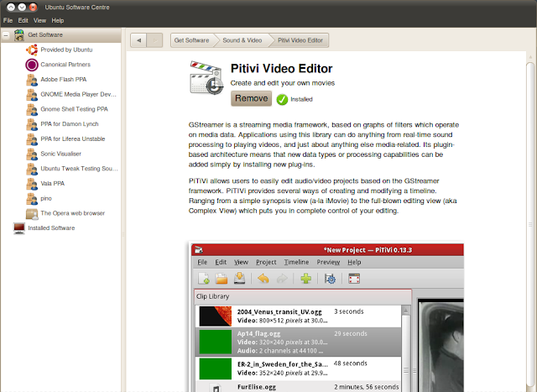
Task: Click the GNOME Media Player Dev package icon
Action: click(32, 95)
